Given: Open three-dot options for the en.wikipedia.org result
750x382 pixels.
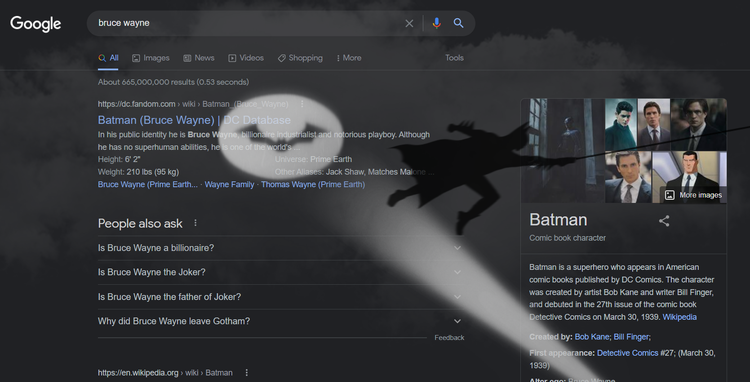Looking at the screenshot, I should pos(246,372).
